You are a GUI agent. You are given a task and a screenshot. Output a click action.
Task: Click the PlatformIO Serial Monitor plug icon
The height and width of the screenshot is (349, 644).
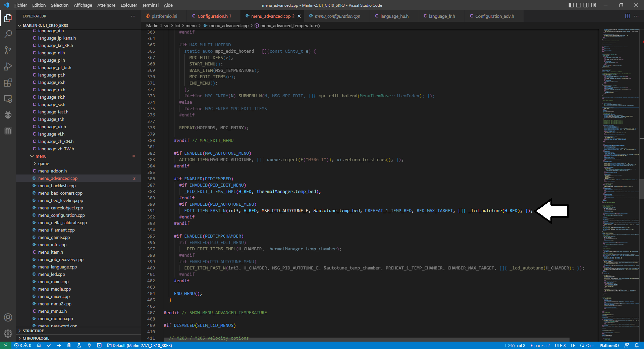pos(89,345)
